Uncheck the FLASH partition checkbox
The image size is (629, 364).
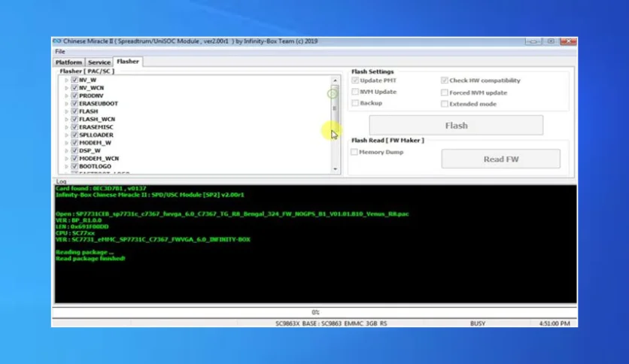74,111
